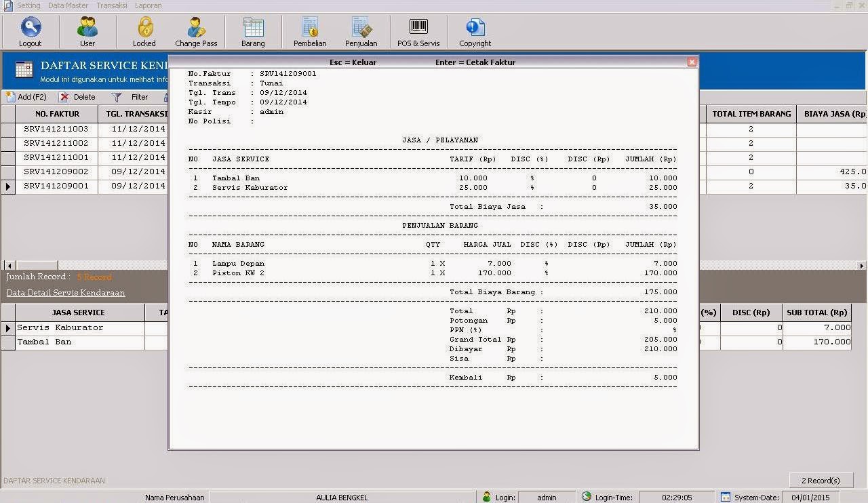Image resolution: width=868 pixels, height=503 pixels.
Task: Click the Logout toolbar icon
Action: tap(30, 32)
